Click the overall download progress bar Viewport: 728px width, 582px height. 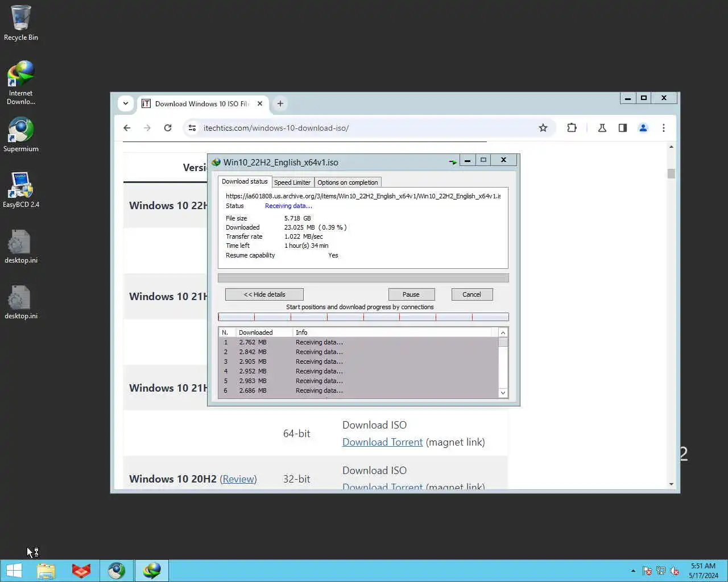point(363,278)
